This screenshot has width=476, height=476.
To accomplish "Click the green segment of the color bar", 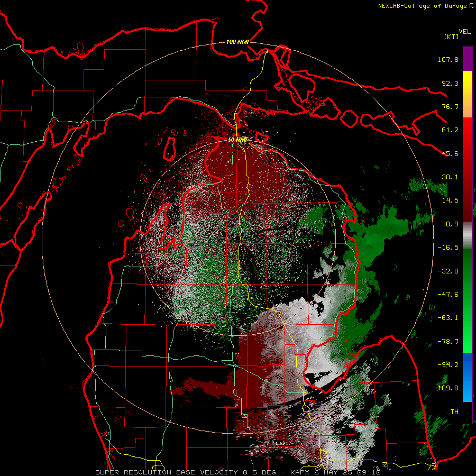I will click(467, 300).
